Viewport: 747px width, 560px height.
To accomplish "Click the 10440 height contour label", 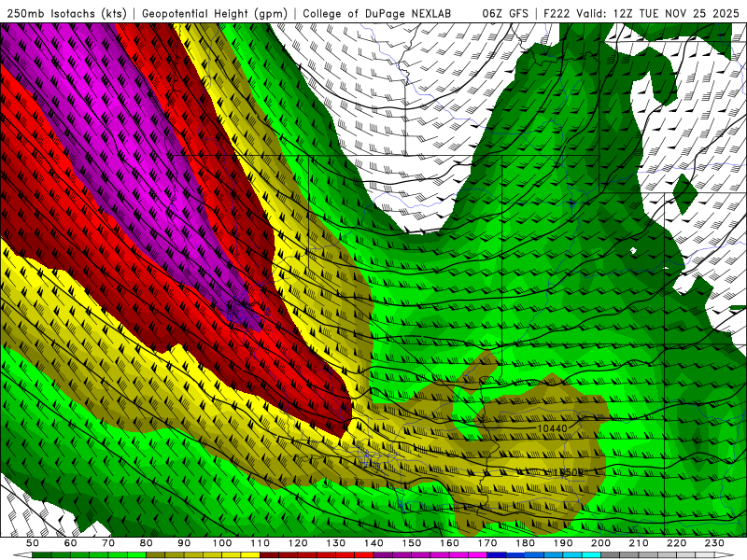I will click(552, 428).
